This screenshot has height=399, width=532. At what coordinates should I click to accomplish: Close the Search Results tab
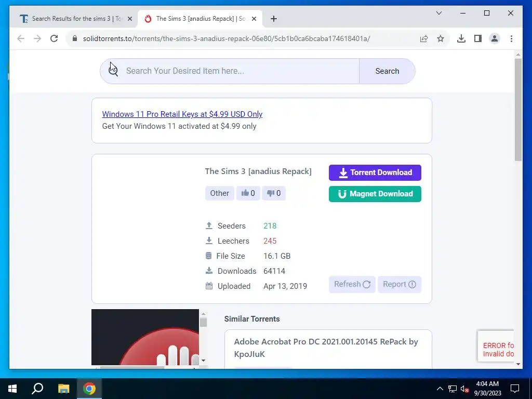click(x=129, y=19)
